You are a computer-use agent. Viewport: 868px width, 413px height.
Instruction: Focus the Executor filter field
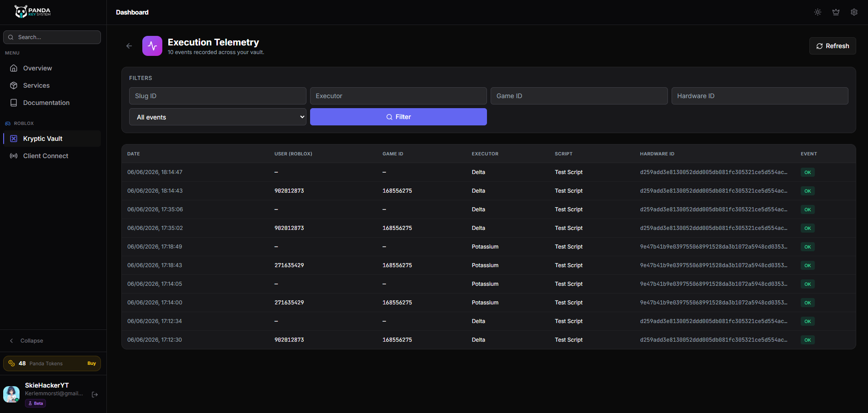point(398,96)
